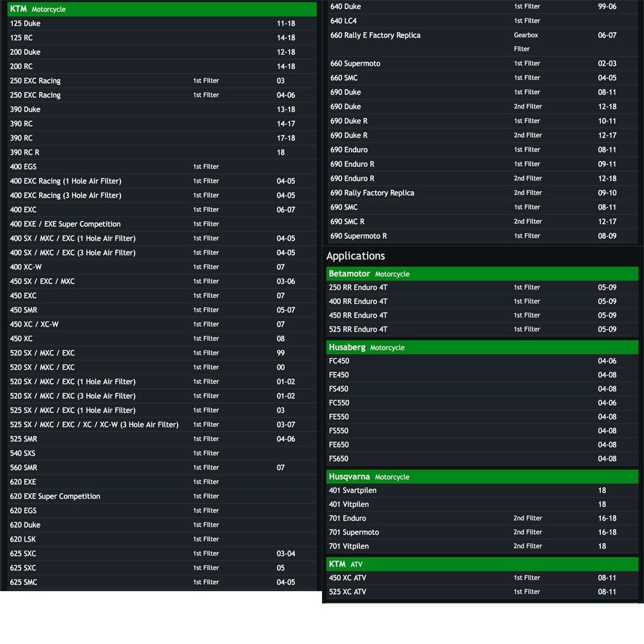
Task: Click the 525 SMR row
Action: (162, 439)
